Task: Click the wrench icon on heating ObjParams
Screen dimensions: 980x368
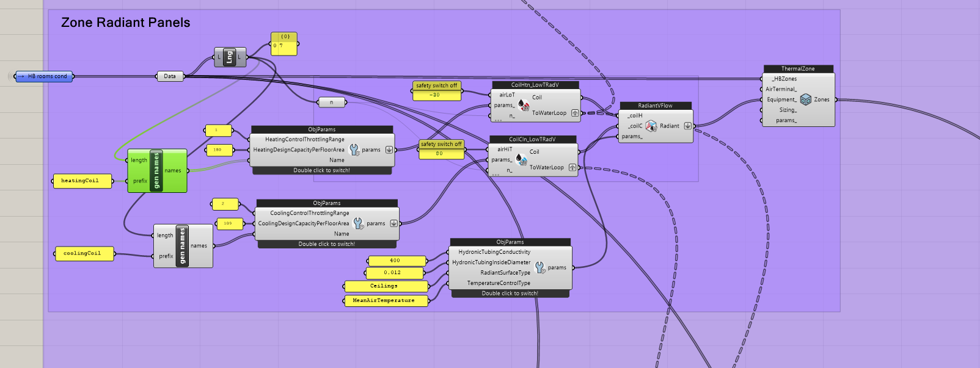Action: click(354, 150)
